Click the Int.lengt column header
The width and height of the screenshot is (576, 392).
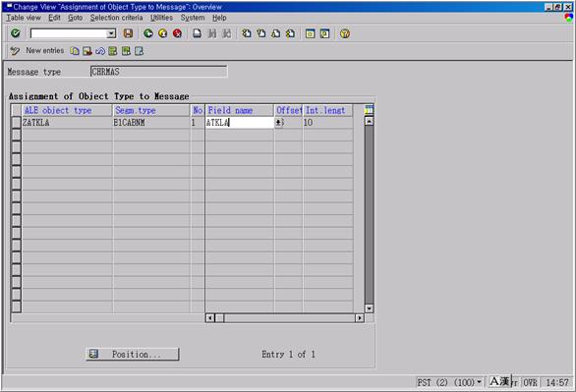click(x=328, y=110)
